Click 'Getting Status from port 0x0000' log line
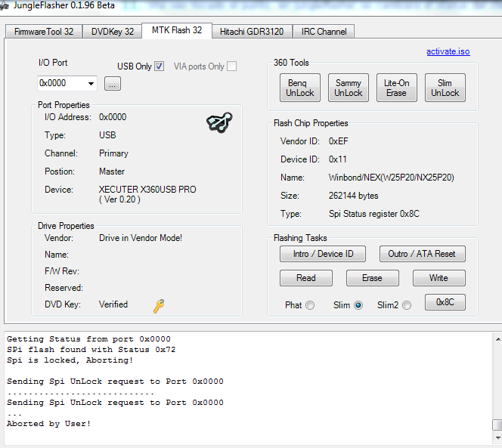The height and width of the screenshot is (448, 502). 88,339
